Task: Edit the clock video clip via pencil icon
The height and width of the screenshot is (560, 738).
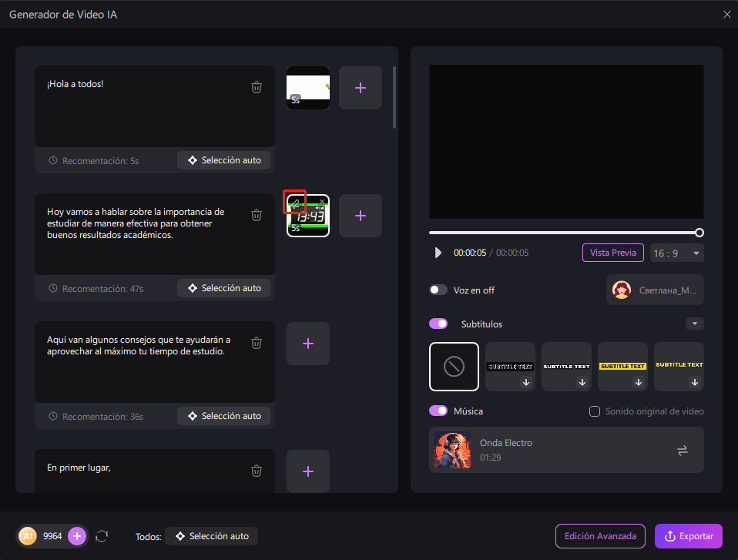Action: click(x=295, y=203)
